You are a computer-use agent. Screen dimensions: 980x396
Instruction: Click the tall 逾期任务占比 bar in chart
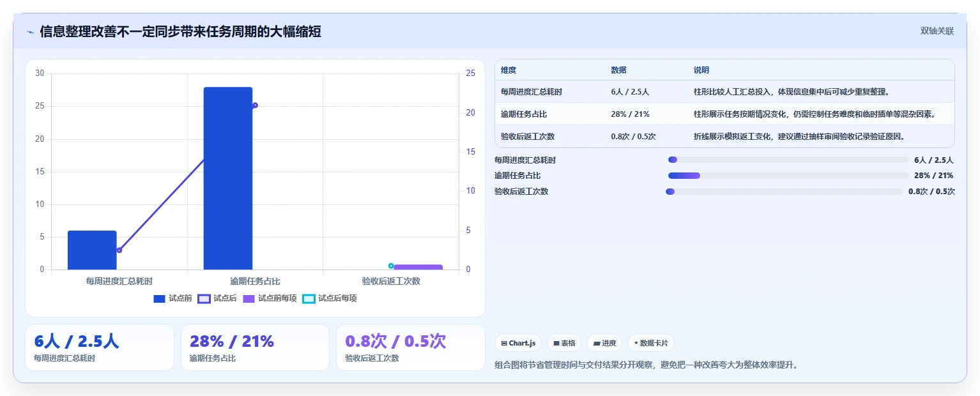[x=228, y=178]
